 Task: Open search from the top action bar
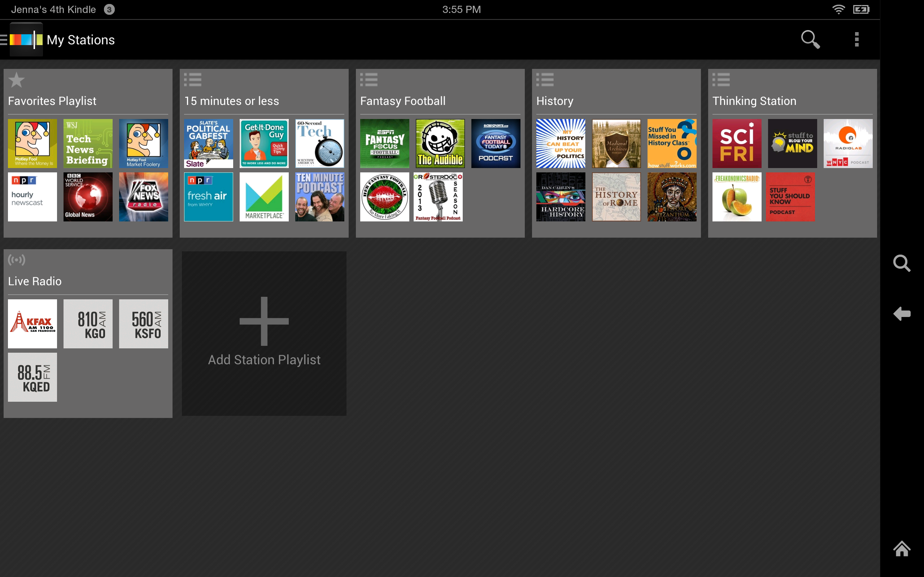click(810, 39)
